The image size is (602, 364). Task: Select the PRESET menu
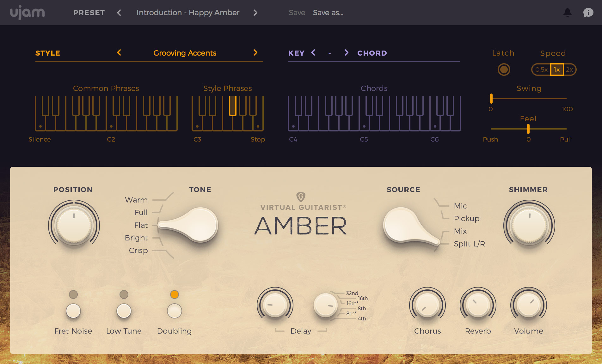point(89,13)
